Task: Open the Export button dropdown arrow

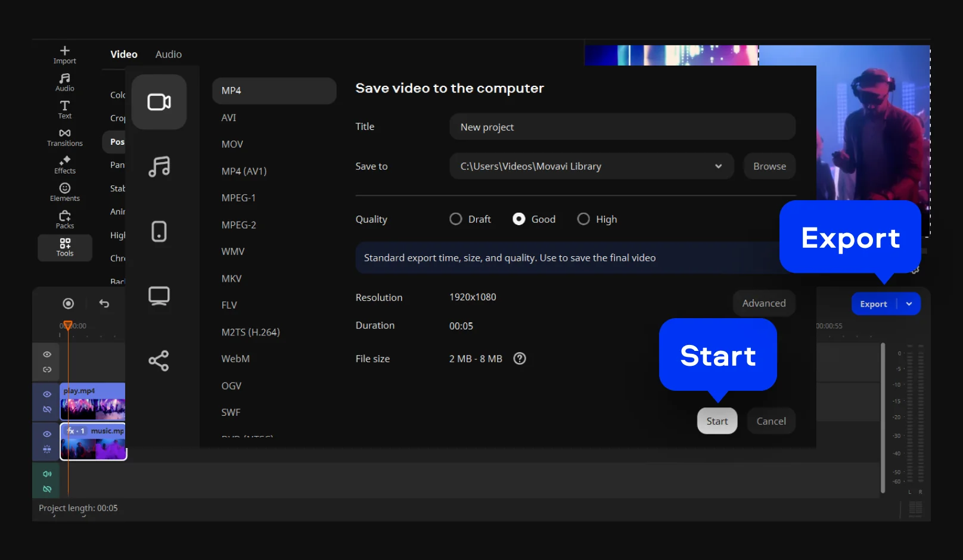Action: point(909,304)
